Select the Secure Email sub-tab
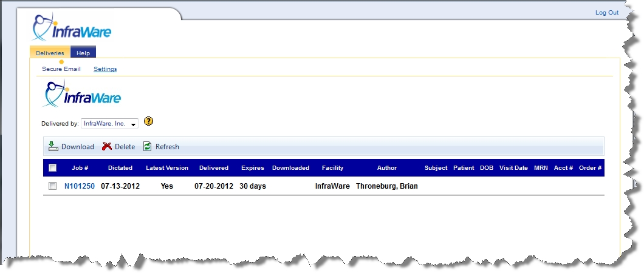 [x=61, y=69]
